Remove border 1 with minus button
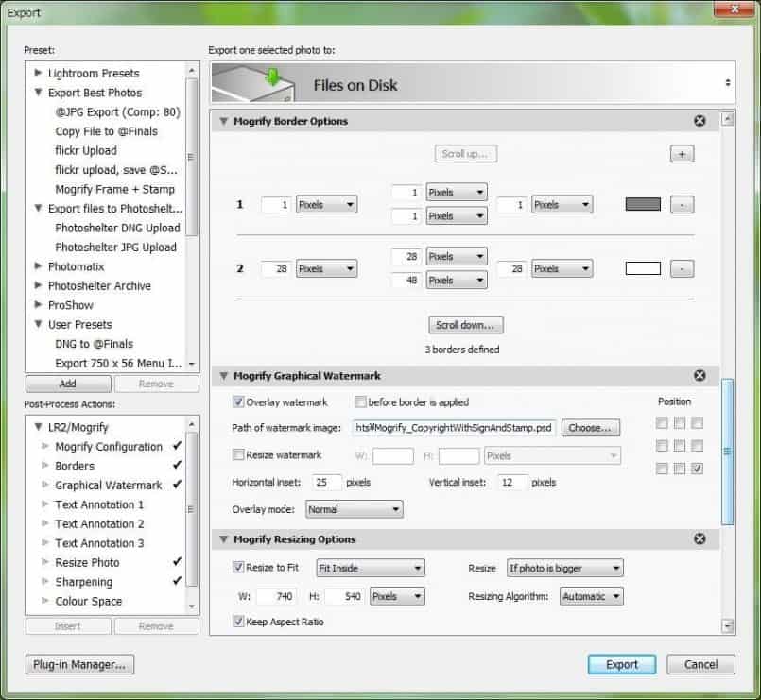The image size is (761, 700). [682, 204]
